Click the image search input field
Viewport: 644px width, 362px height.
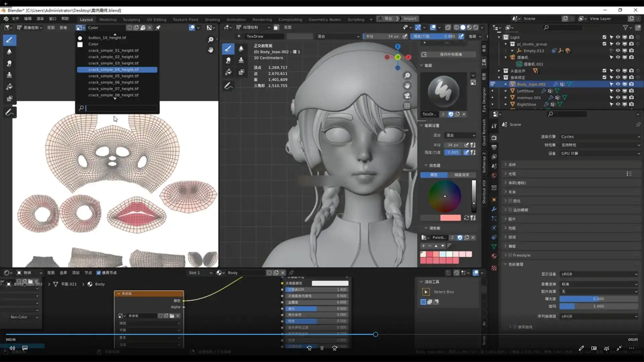pos(121,108)
